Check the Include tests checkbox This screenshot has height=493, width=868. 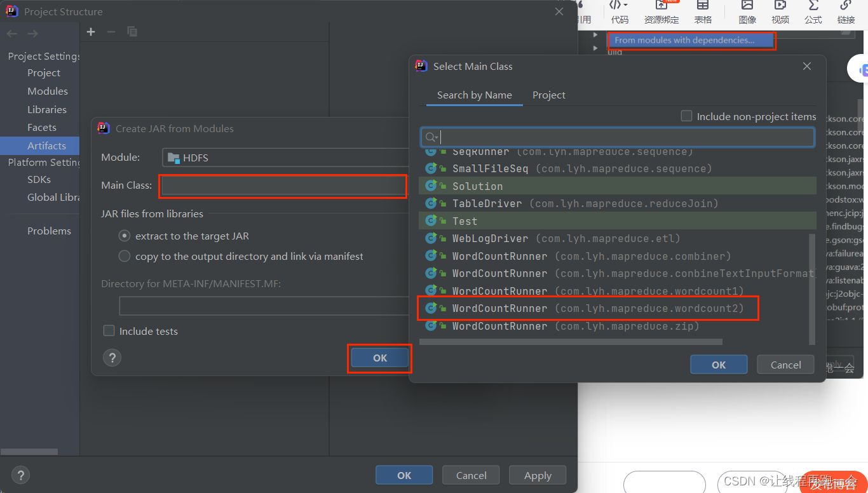(x=109, y=330)
